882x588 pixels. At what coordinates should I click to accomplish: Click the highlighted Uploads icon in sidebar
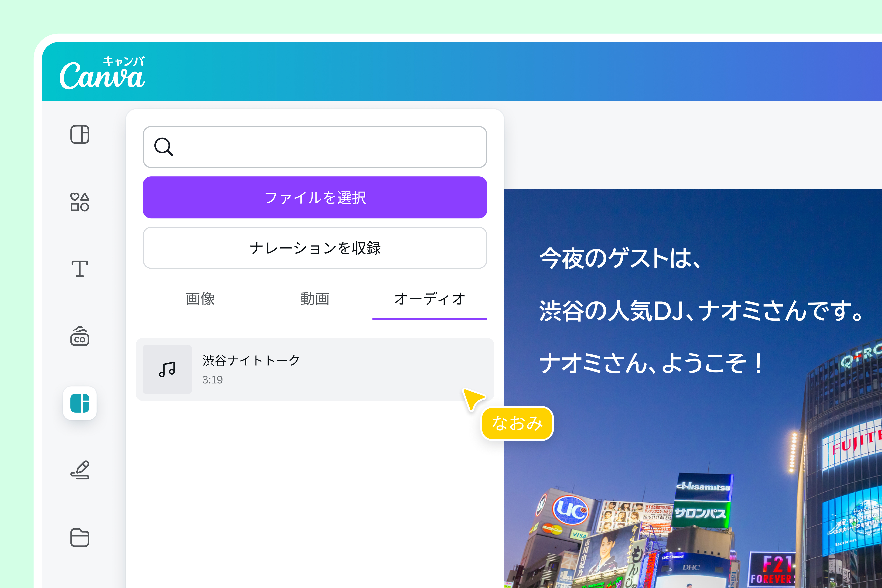point(80,403)
